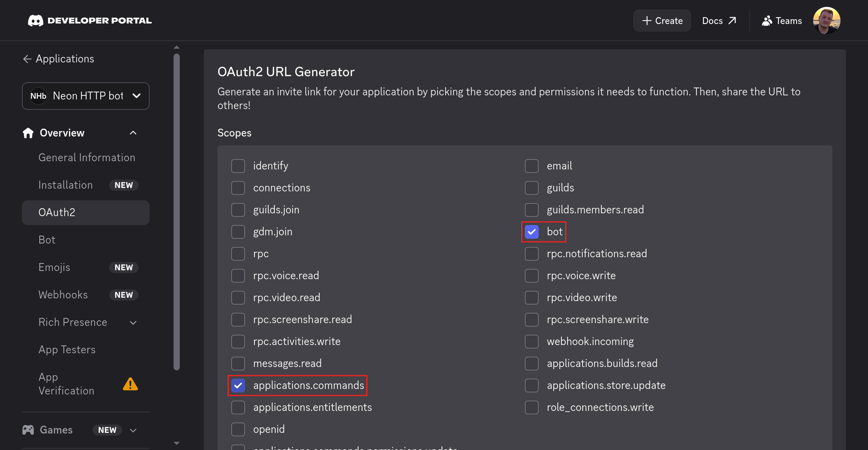Check the rpc.activities.write scope

click(x=238, y=342)
